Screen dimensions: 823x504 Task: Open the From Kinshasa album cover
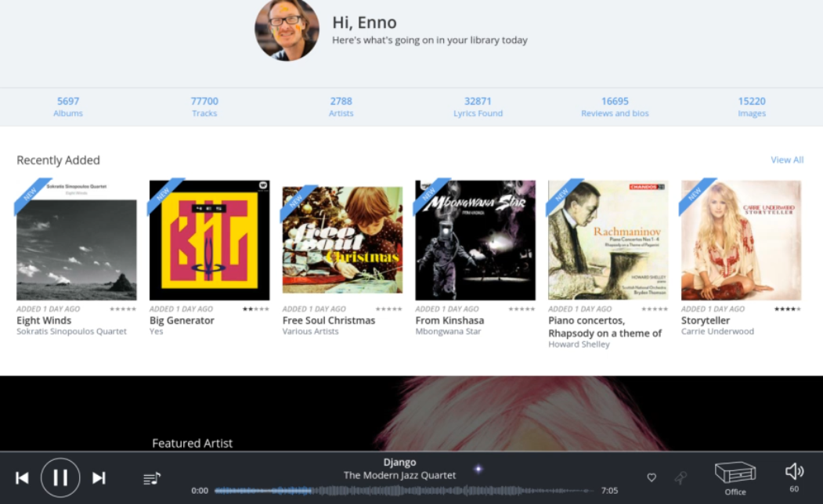click(x=475, y=240)
